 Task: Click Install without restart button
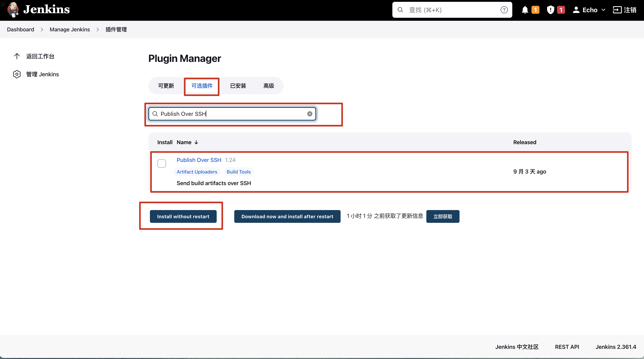(183, 216)
